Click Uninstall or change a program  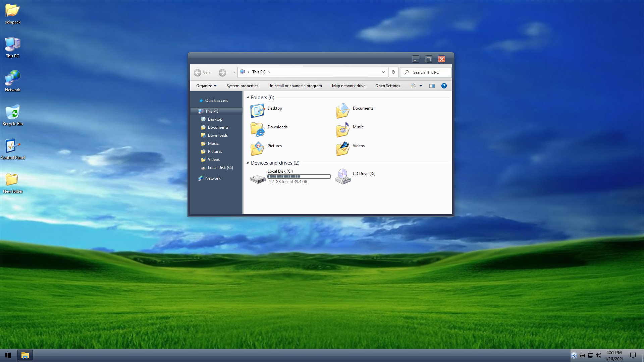295,86
